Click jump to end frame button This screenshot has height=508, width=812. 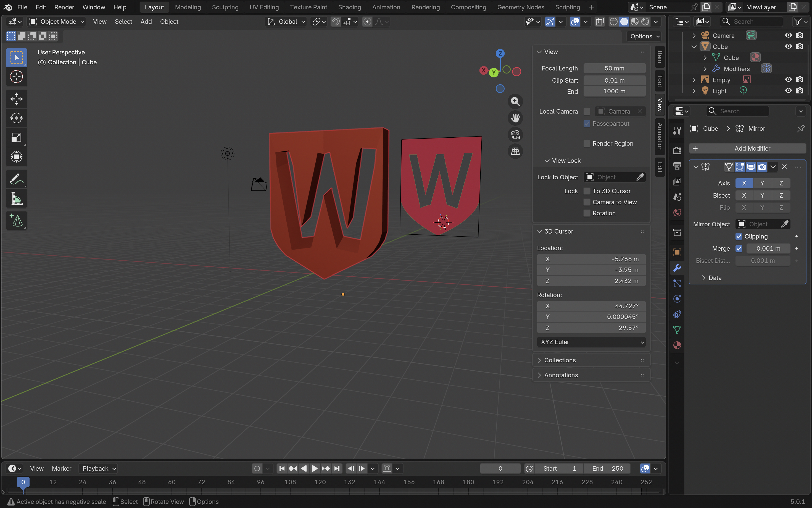337,468
